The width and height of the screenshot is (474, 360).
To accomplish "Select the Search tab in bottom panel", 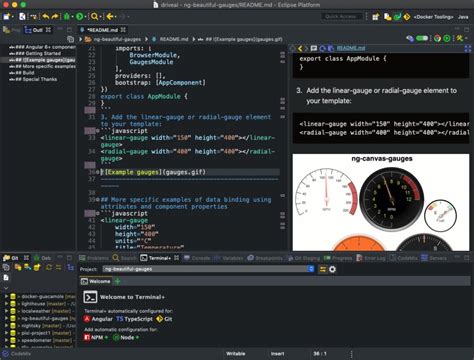I will 125,258.
